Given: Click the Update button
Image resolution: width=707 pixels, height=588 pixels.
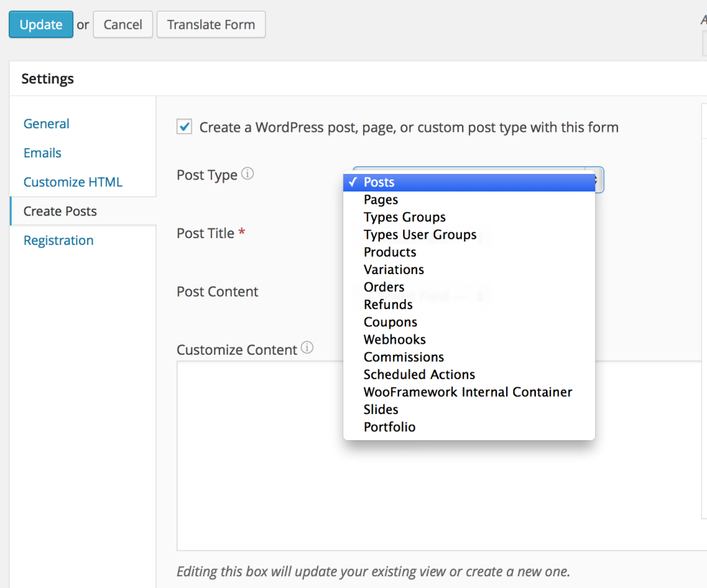Looking at the screenshot, I should pos(41,24).
